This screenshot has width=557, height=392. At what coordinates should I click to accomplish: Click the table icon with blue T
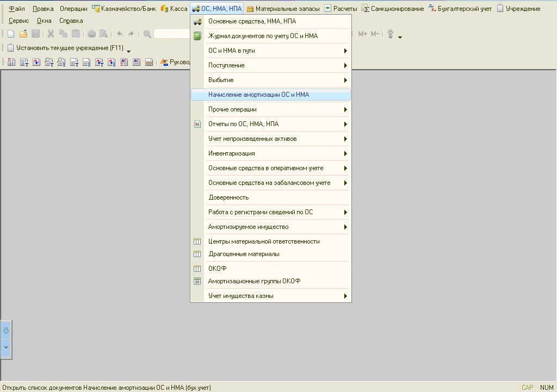[24, 62]
